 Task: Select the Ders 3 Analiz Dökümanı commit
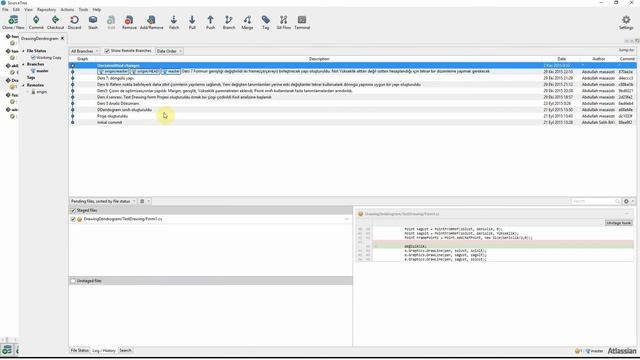[353, 104]
